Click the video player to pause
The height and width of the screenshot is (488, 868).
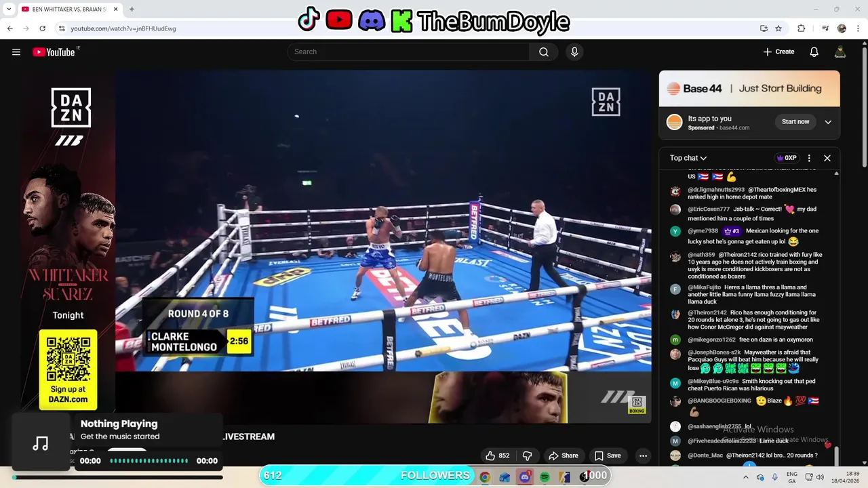coord(383,247)
